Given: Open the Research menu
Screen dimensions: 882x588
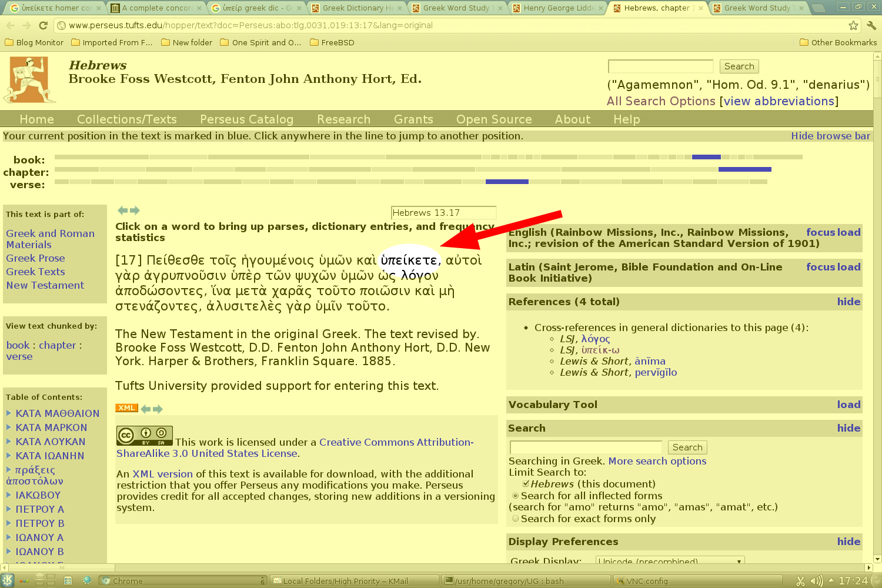Looking at the screenshot, I should [344, 119].
